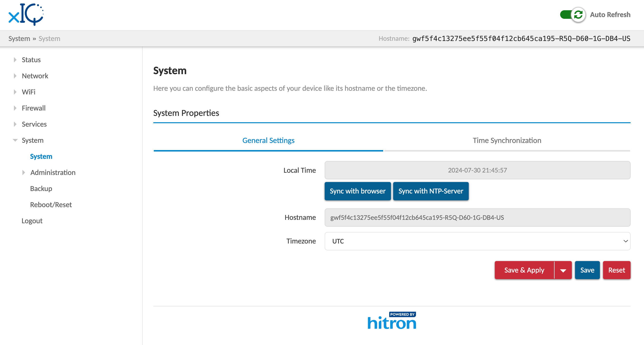Expand the Services menu arrow
The width and height of the screenshot is (644, 345).
(15, 124)
